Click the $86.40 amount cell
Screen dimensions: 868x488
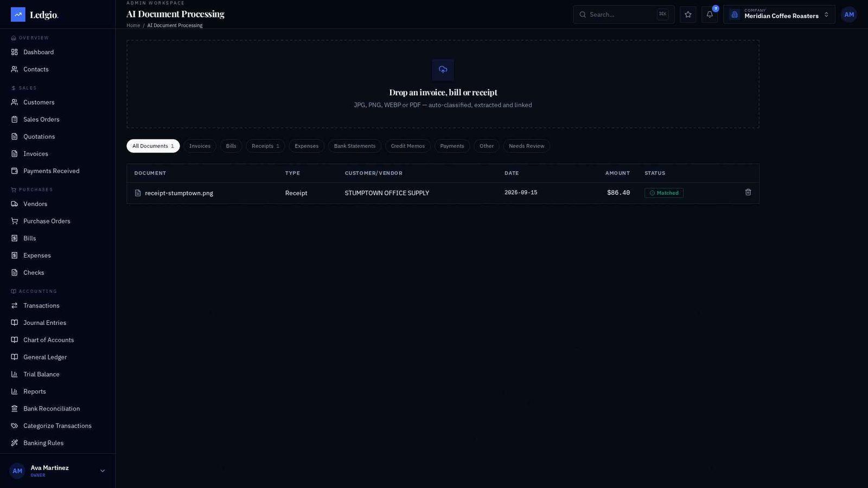pos(618,193)
